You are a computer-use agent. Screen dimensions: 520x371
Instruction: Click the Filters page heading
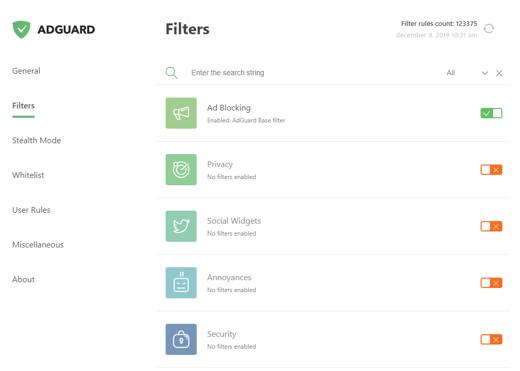coord(188,29)
